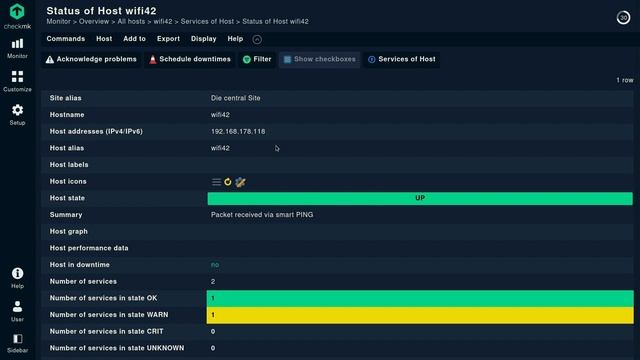Click the '1 row' counter text
The width and height of the screenshot is (640, 360).
[x=625, y=80]
